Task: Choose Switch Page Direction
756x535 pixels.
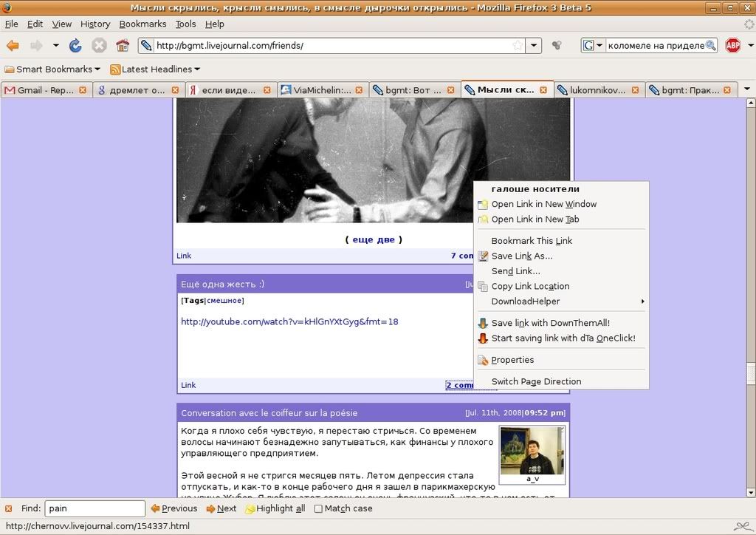Action: [x=561, y=381]
